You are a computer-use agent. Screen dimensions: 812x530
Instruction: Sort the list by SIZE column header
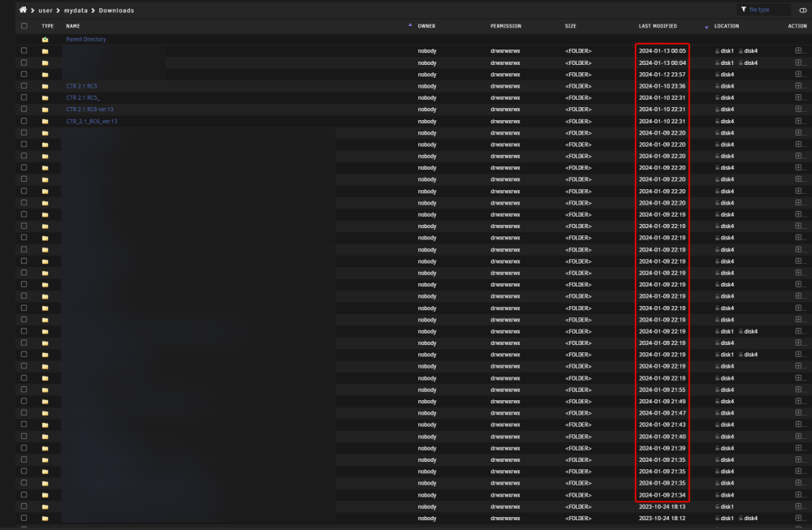[x=571, y=26]
